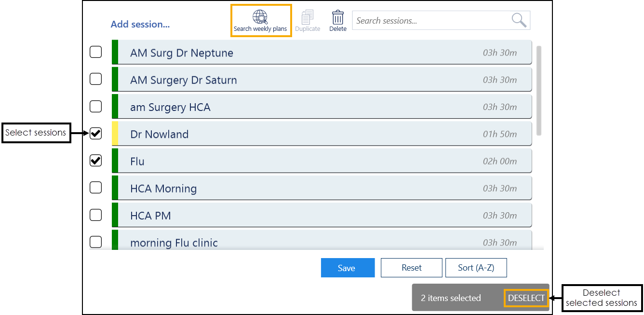Screen dimensions: 644x315
Task: Click the Search weekly plans globe icon
Action: coord(260,17)
